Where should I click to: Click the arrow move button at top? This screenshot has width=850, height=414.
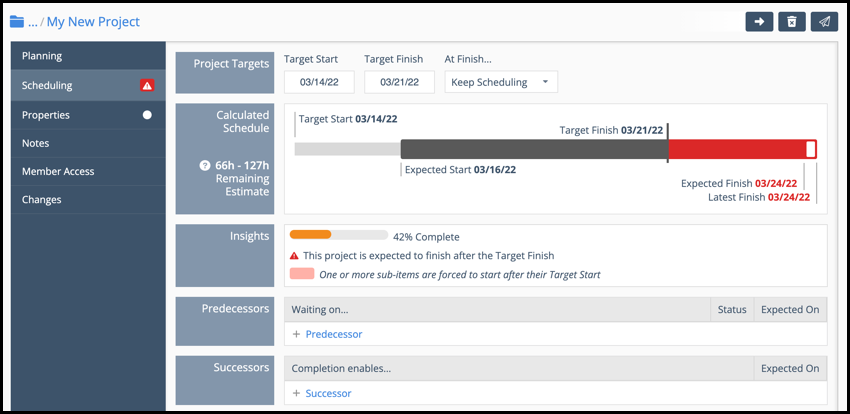[x=759, y=22]
